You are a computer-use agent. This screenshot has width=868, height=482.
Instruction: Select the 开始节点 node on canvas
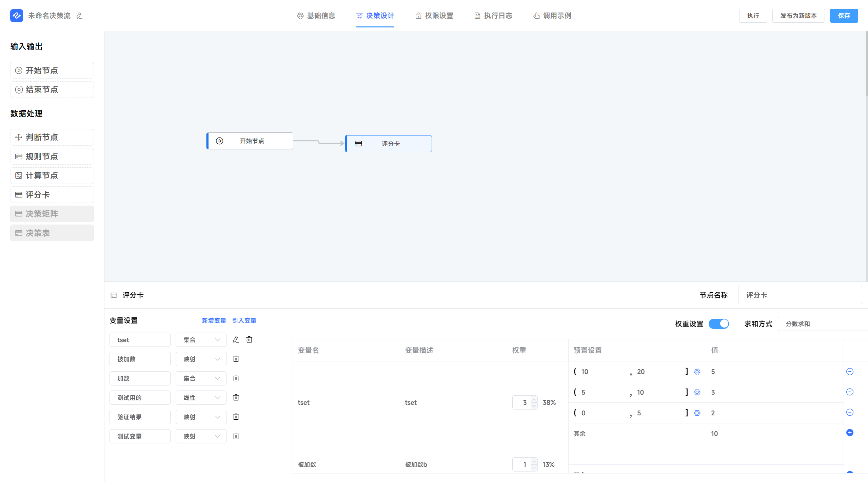click(x=250, y=141)
